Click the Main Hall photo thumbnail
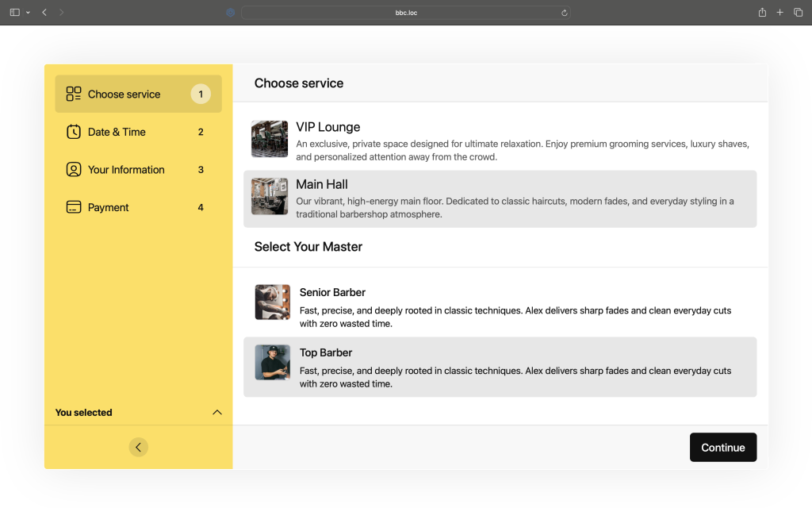This screenshot has width=812, height=508. pos(270,197)
